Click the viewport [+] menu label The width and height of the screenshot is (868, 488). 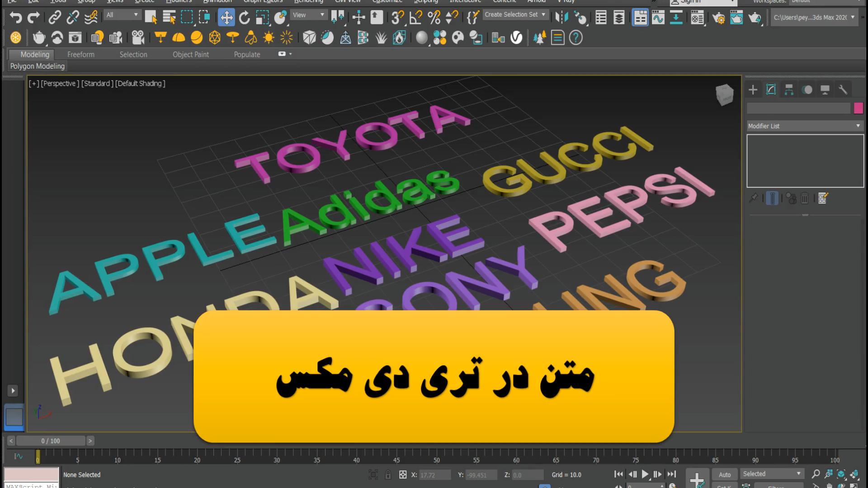point(34,84)
